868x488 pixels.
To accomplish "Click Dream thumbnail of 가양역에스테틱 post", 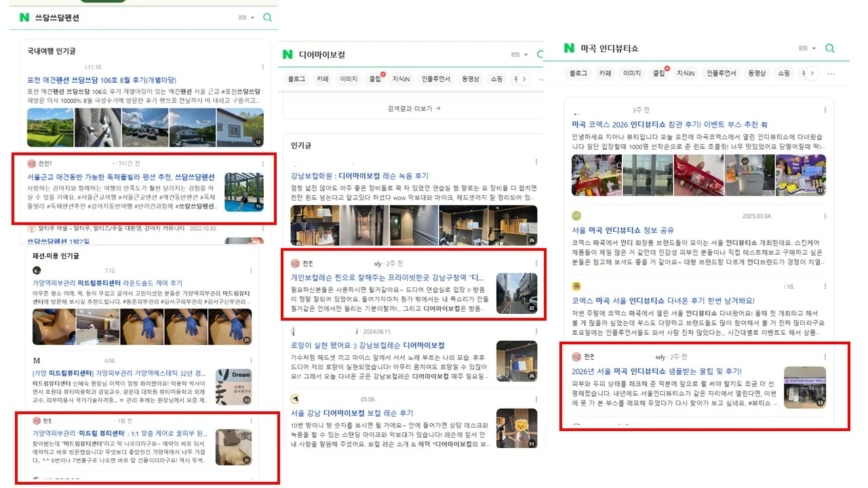I will [235, 387].
